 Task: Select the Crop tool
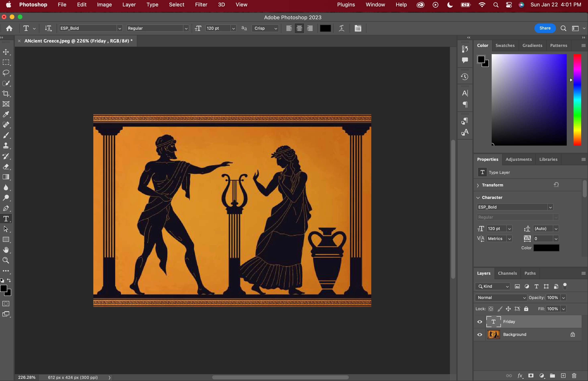(x=6, y=94)
